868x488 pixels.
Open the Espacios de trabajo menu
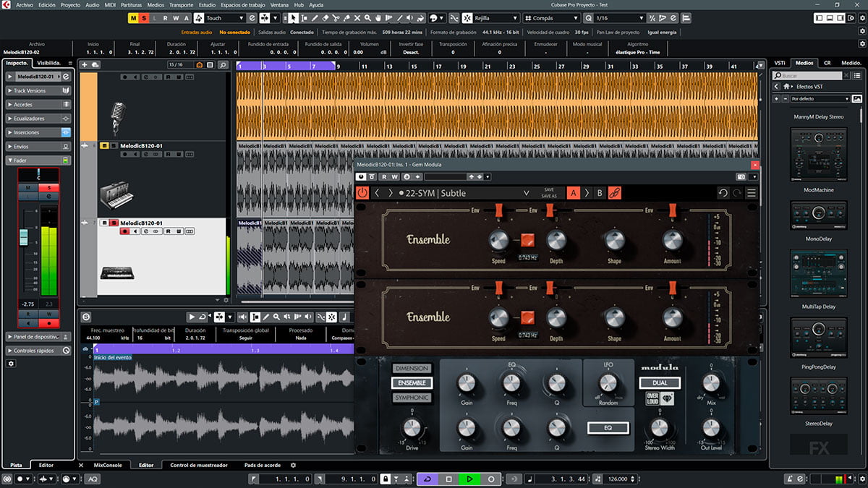point(242,4)
